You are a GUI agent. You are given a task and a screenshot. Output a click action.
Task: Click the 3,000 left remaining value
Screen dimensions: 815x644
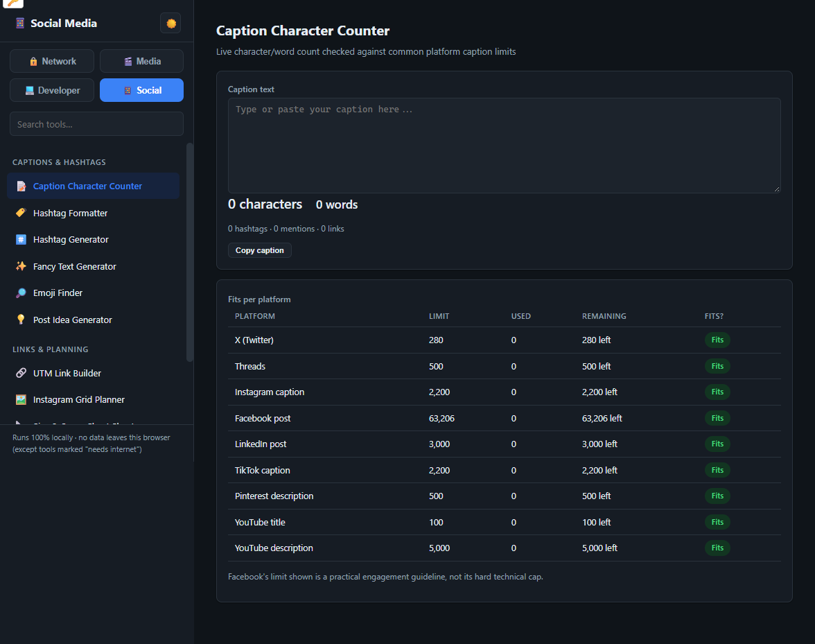(x=600, y=444)
